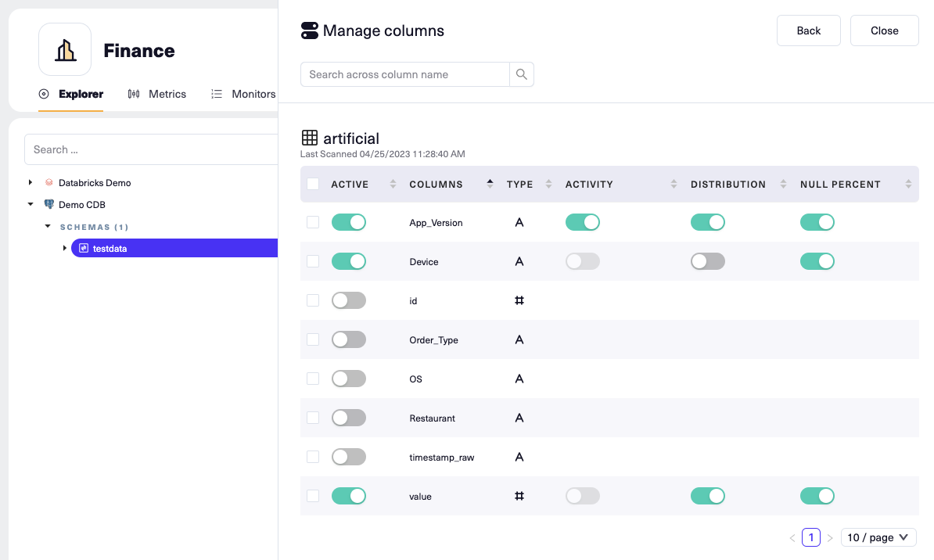The image size is (934, 560).
Task: Open the Monitors tab
Action: pyautogui.click(x=243, y=94)
